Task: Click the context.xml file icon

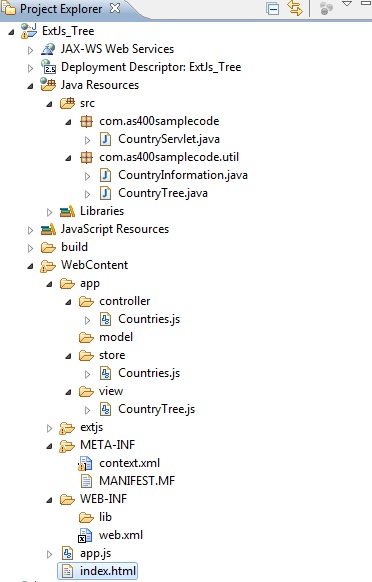Action: tap(85, 464)
